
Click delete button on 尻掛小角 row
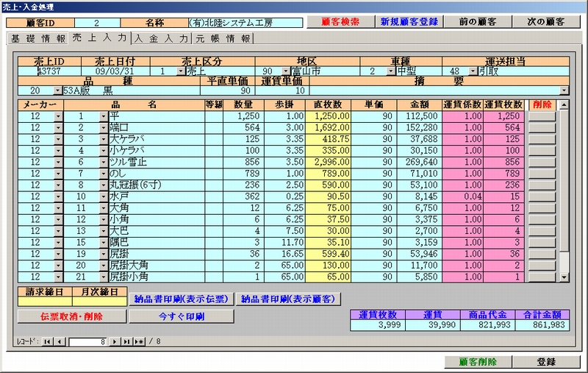[x=542, y=277]
